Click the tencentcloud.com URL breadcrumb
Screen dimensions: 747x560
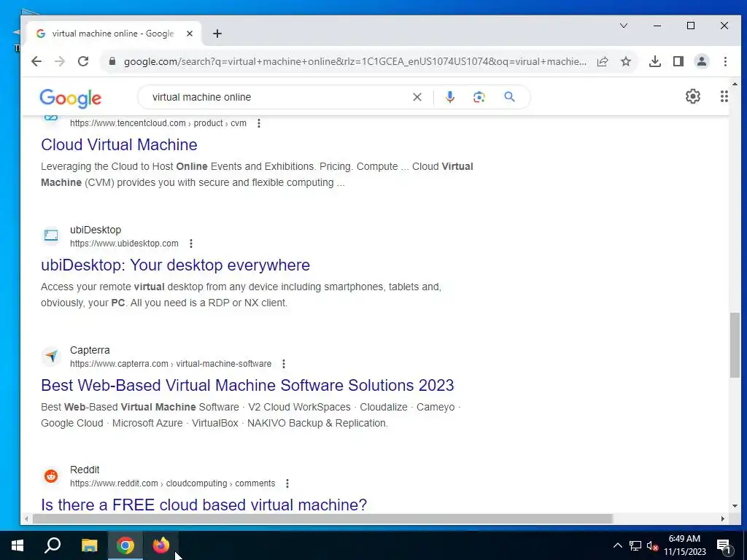click(x=158, y=123)
